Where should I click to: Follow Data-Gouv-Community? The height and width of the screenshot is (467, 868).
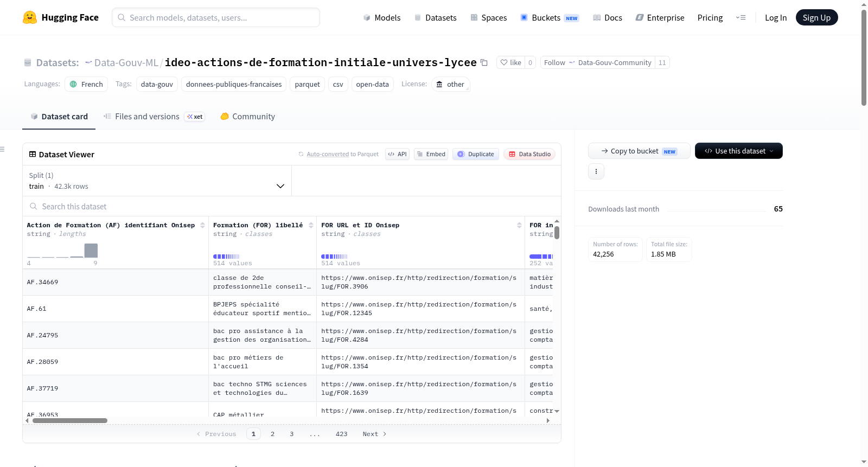click(597, 62)
